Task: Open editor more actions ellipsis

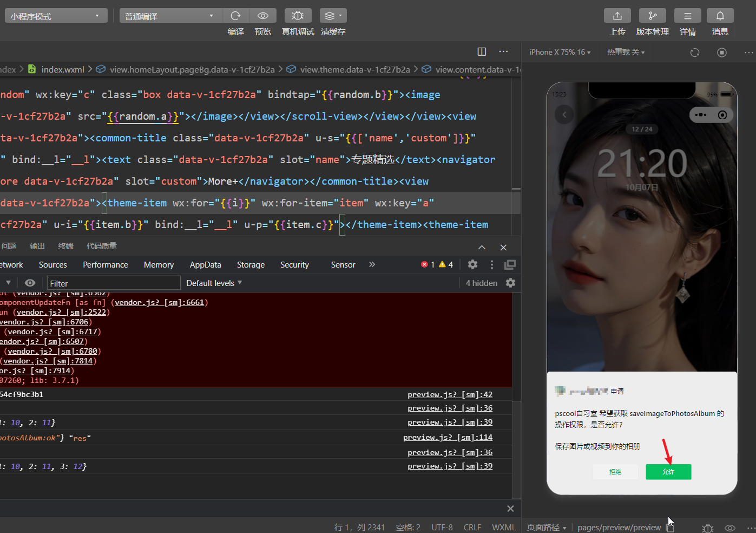Action: pos(503,51)
